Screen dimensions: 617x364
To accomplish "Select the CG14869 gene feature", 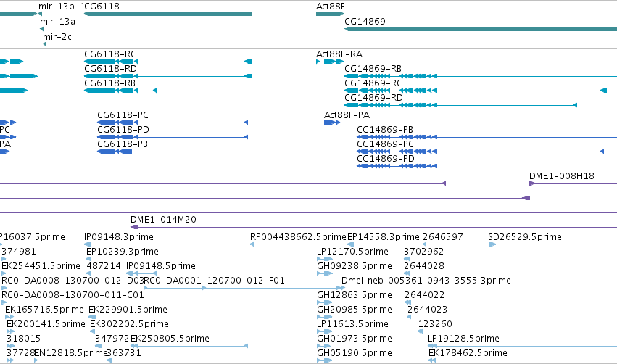I will pyautogui.click(x=481, y=29).
